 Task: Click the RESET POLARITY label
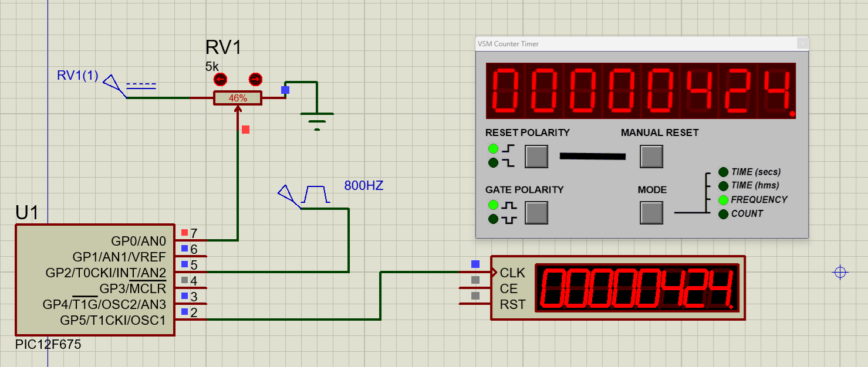coord(528,132)
